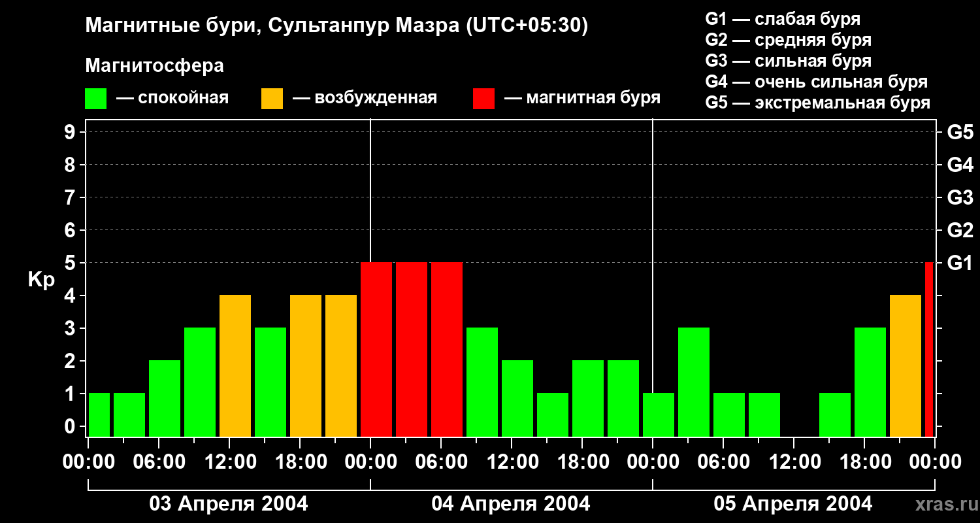
Task: Click the orange Kp 4 bar on 05 Апреля
Action: point(906,365)
